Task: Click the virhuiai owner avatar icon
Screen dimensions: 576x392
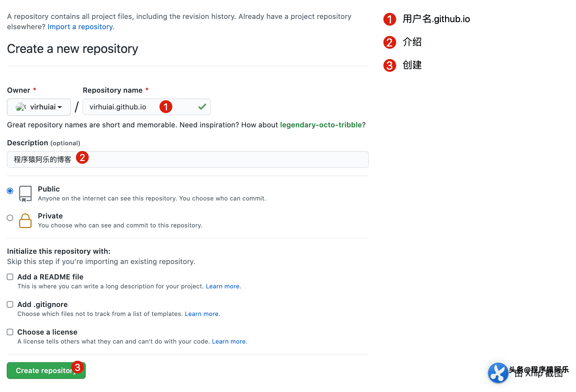Action: tap(21, 107)
